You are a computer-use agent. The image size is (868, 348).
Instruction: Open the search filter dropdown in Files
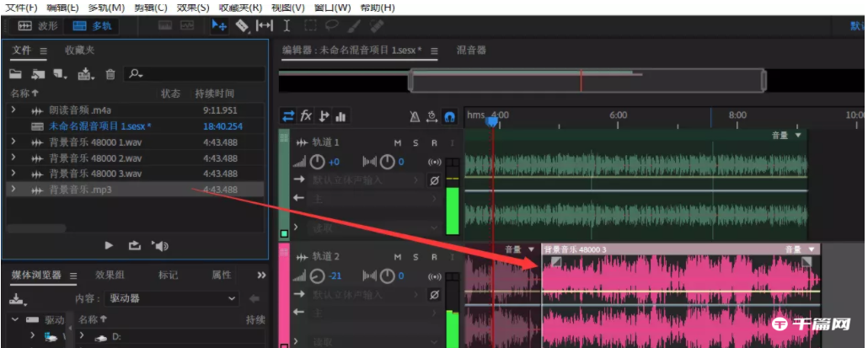[x=137, y=74]
